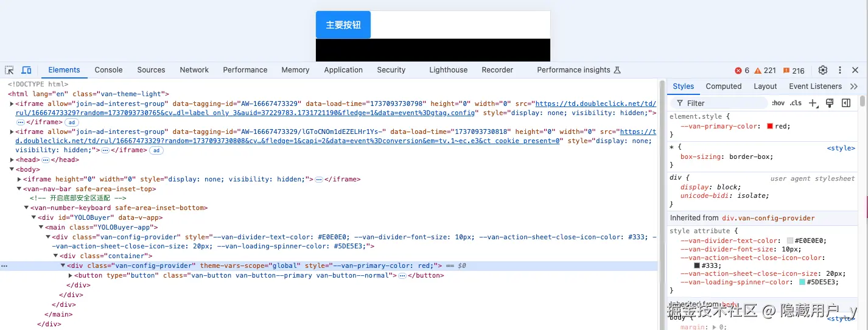868x330 pixels.
Task: Click the div.van-config-provider inherited link
Action: point(768,218)
